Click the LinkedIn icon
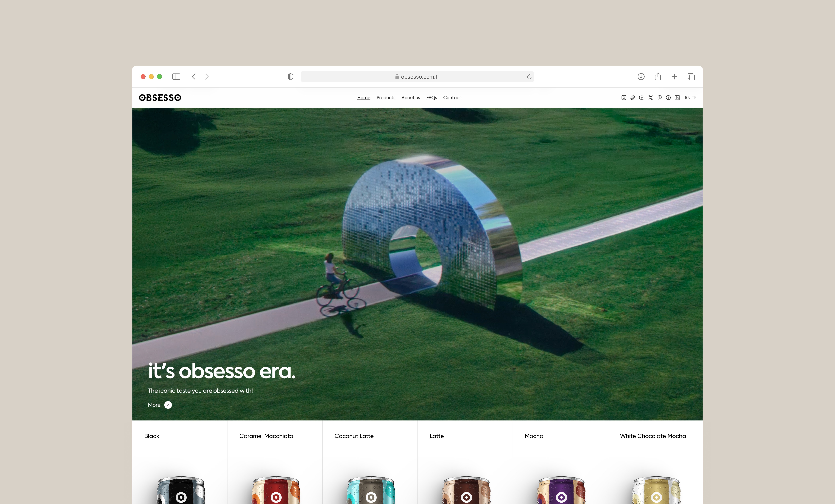This screenshot has height=504, width=835. tap(677, 98)
